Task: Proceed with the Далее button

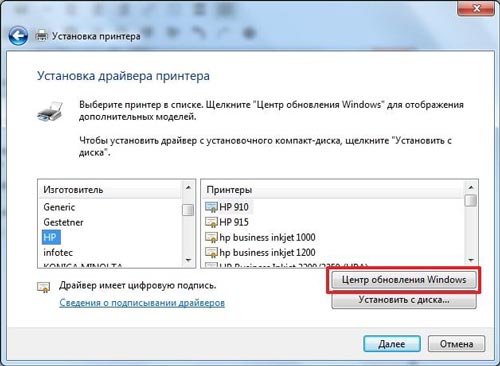Action: click(392, 344)
